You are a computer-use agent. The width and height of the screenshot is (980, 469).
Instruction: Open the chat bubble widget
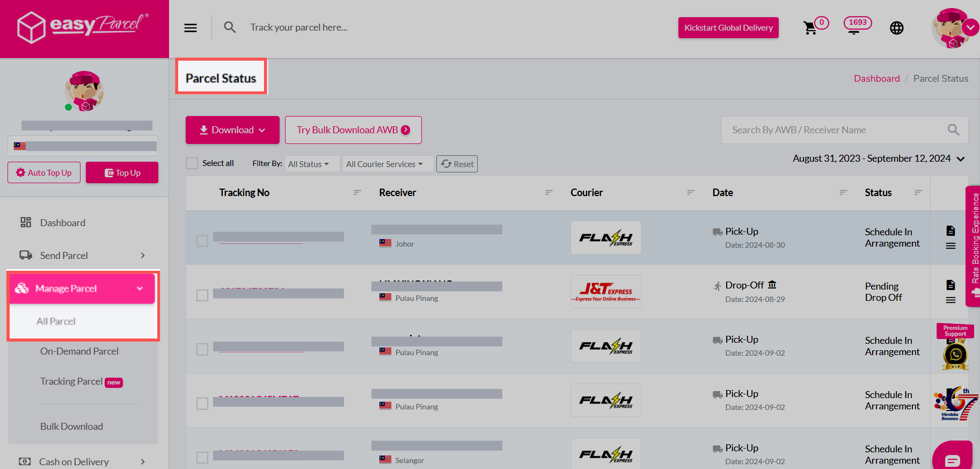tap(953, 457)
